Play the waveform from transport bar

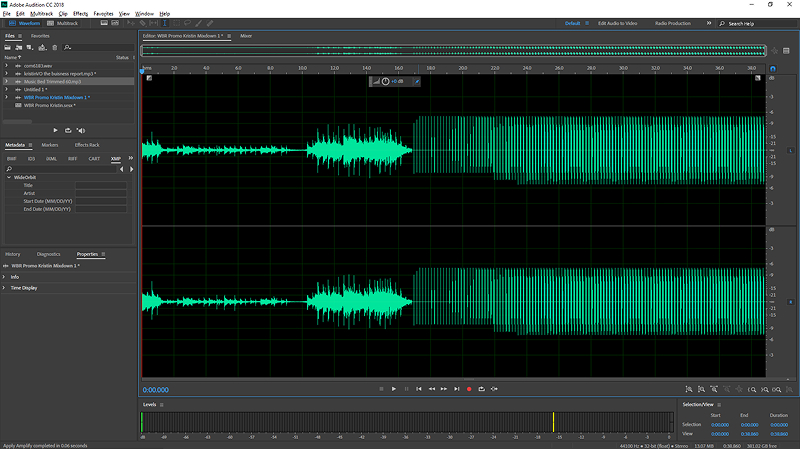pos(394,389)
